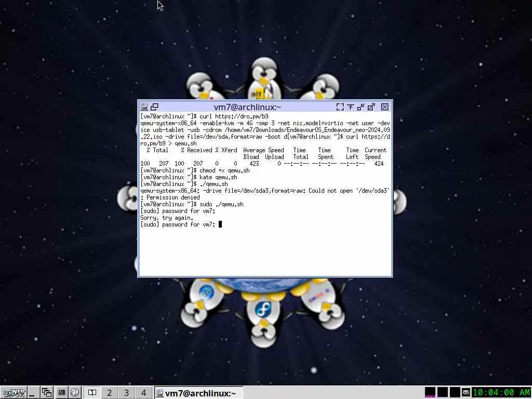Close the terminal window
Screen dimensions: 532x399
[x=385, y=107]
